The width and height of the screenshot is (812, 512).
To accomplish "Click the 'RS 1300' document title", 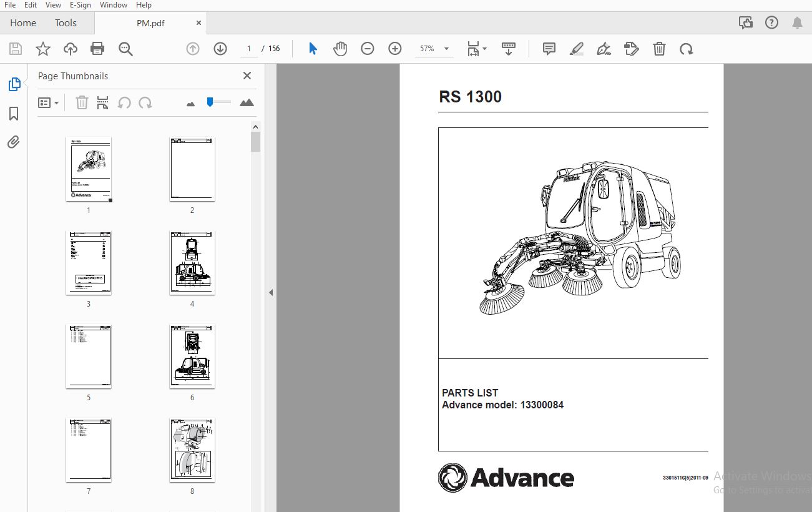I will 470,97.
